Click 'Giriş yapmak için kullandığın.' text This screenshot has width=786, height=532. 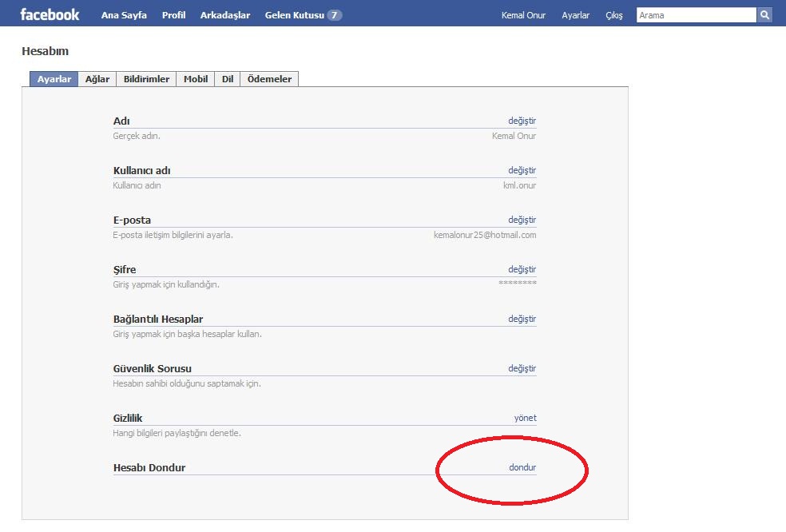[166, 284]
